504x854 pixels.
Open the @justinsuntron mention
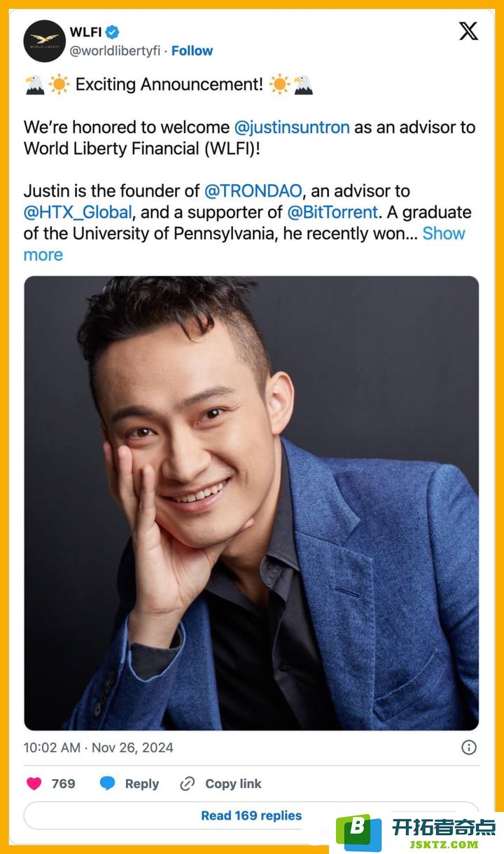point(292,128)
